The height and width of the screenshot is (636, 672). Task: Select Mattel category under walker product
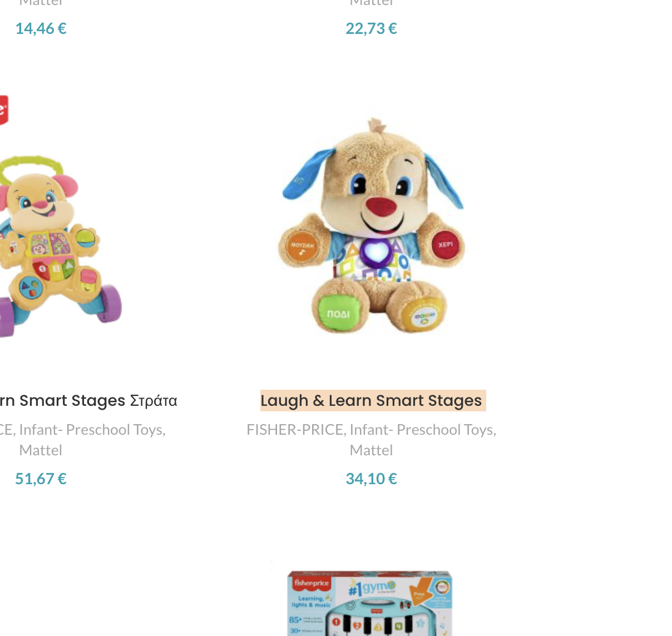(x=41, y=450)
